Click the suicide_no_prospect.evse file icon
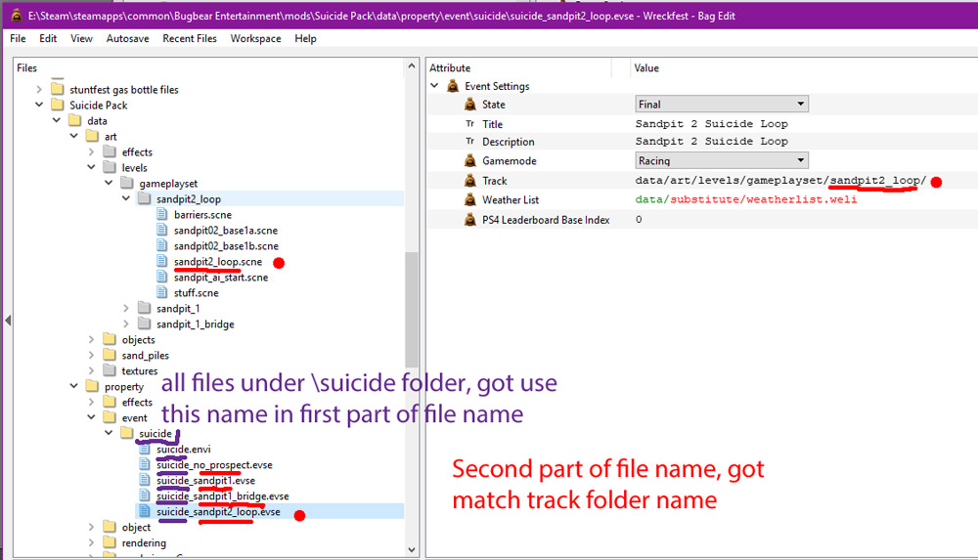Viewport: 978px width, 560px height. (145, 464)
